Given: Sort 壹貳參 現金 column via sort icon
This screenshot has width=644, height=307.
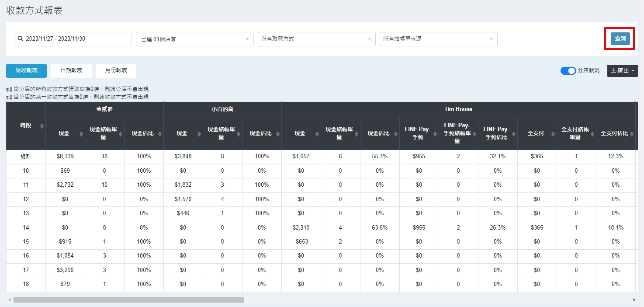Looking at the screenshot, I should 81,134.
